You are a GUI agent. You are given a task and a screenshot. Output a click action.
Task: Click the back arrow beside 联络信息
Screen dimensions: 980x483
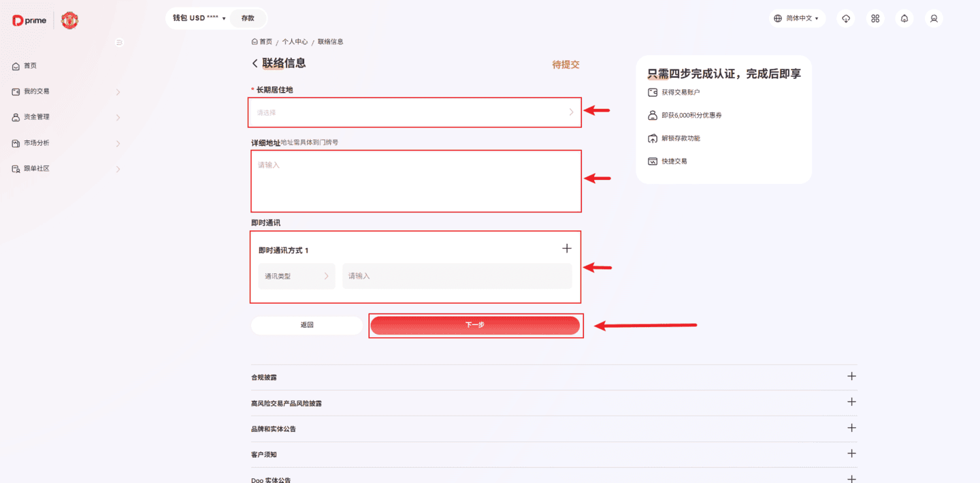(x=255, y=63)
